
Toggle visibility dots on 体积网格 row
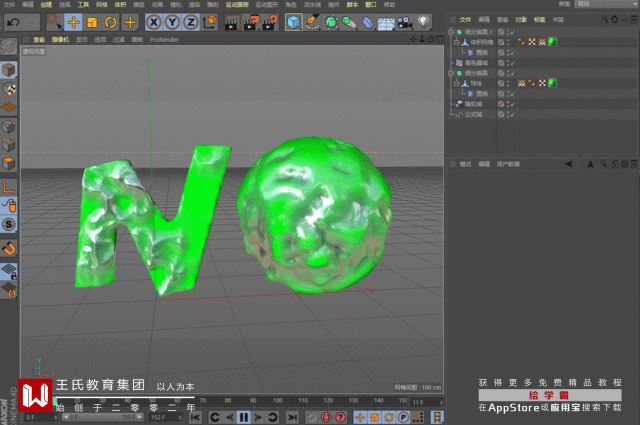point(508,42)
